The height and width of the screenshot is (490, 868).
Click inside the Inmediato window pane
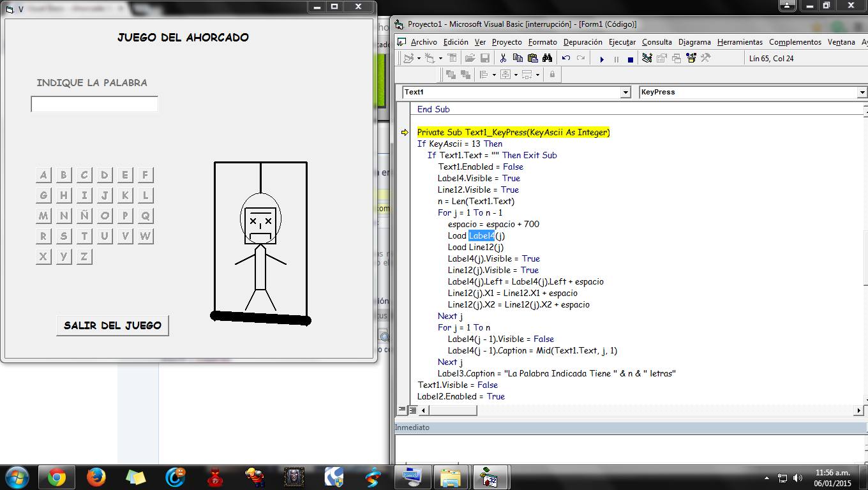[629, 449]
